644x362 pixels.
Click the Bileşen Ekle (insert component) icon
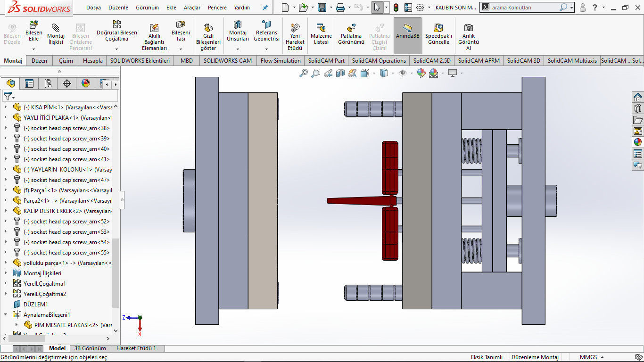click(34, 25)
